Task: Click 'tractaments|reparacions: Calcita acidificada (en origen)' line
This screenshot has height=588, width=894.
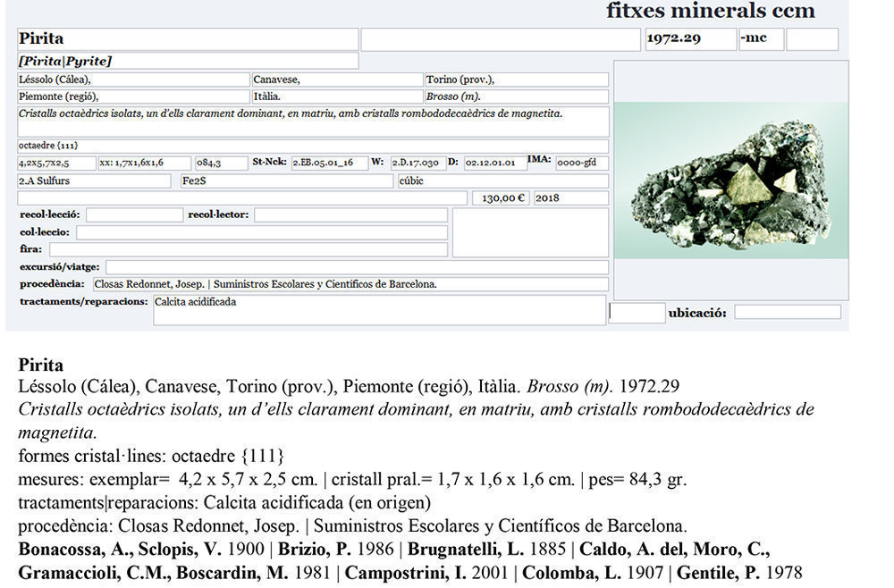Action: (x=224, y=503)
